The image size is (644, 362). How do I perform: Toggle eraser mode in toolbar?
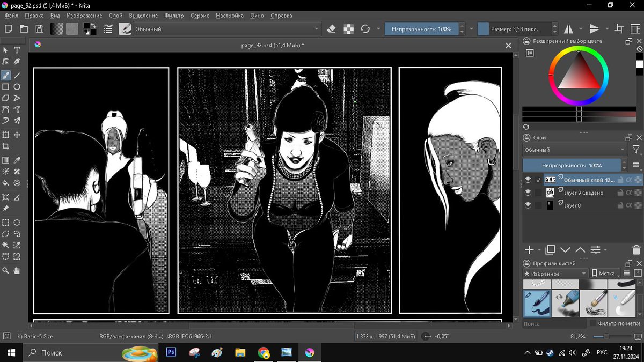pos(331,29)
